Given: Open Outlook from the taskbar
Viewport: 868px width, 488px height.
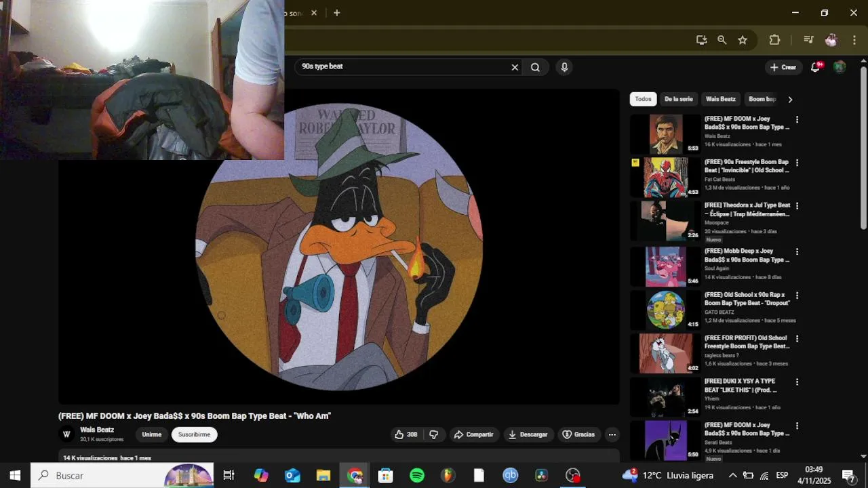Looking at the screenshot, I should tap(292, 476).
